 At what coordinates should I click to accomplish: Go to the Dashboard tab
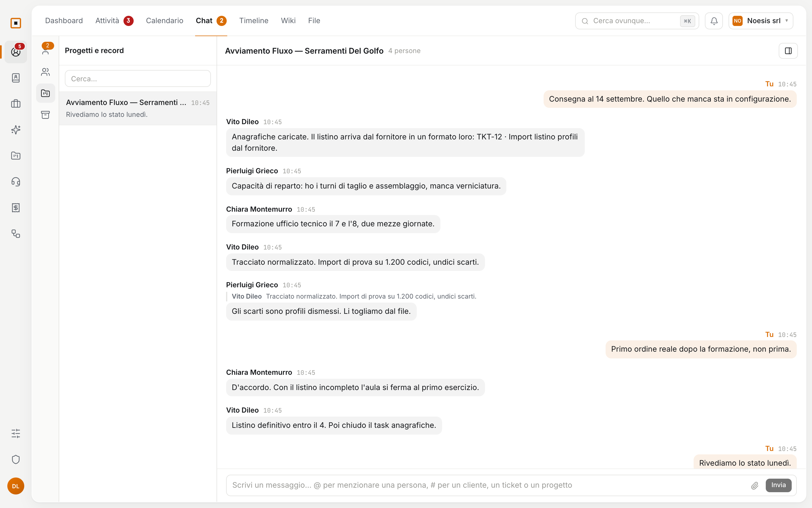(x=64, y=21)
